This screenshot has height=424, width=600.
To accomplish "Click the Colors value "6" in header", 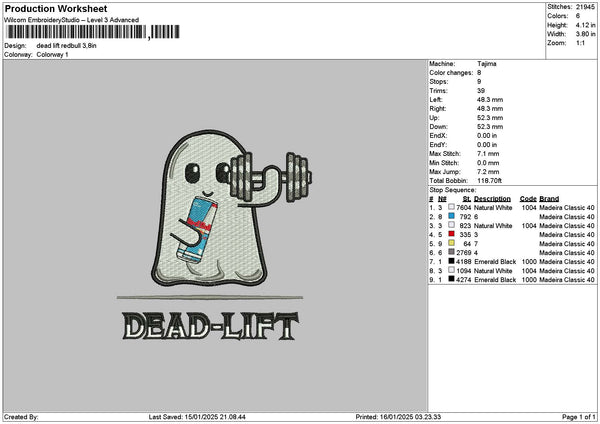I will coord(578,16).
